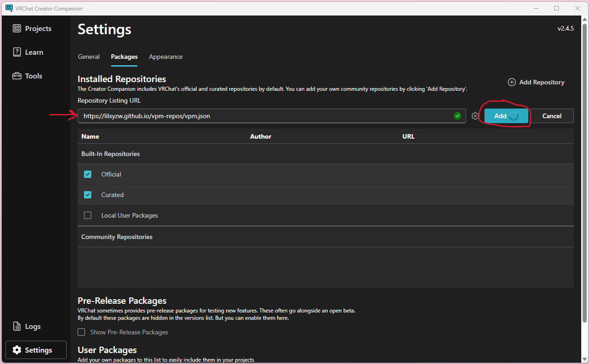
Task: Uncheck the Official repository checkbox
Action: coord(88,174)
